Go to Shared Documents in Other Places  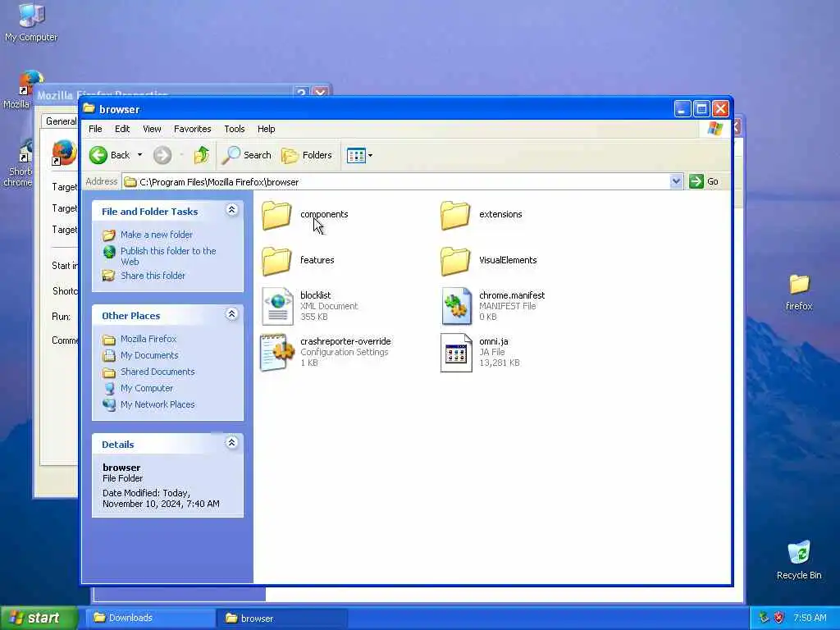[157, 372]
